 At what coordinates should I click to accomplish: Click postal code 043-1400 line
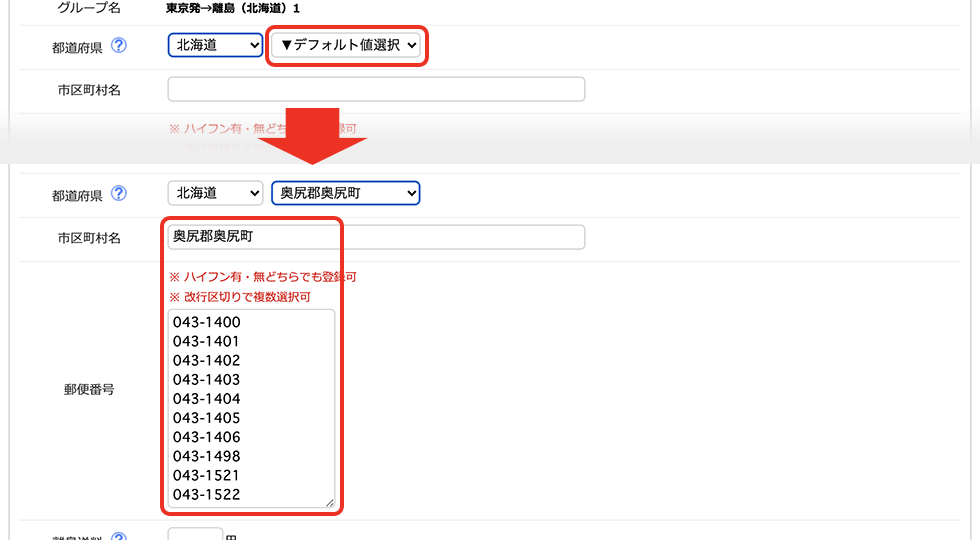[x=207, y=322]
